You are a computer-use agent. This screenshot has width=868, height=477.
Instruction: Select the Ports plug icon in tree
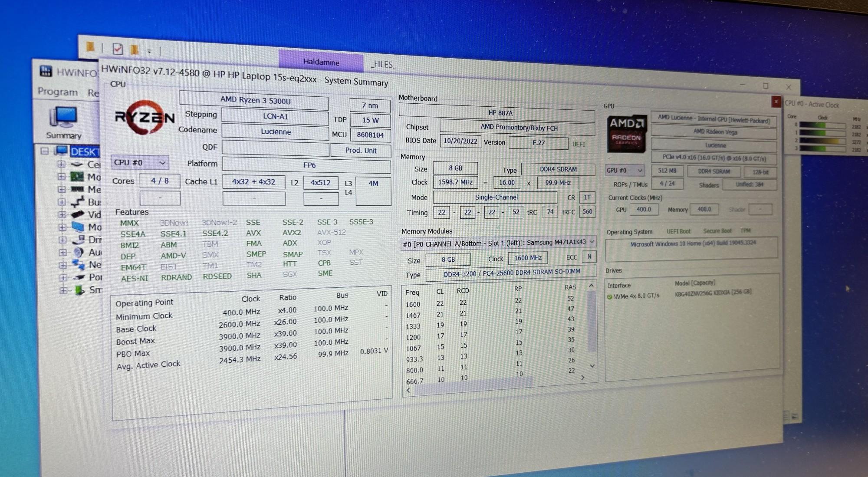click(x=79, y=277)
